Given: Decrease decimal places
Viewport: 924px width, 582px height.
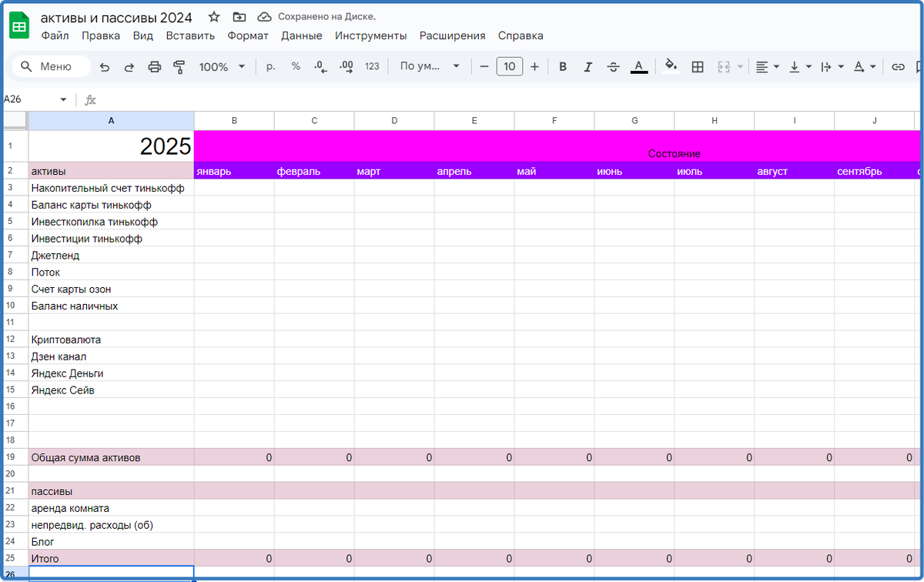Looking at the screenshot, I should pos(321,67).
